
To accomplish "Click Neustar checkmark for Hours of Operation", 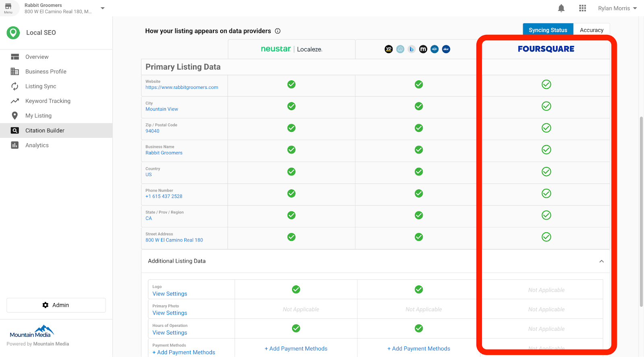I will 296,328.
